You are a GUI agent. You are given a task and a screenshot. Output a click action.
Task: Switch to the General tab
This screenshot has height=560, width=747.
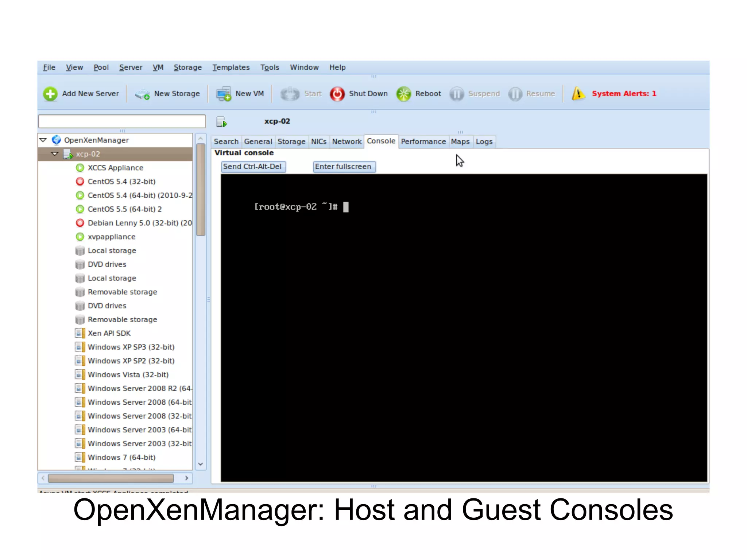258,141
